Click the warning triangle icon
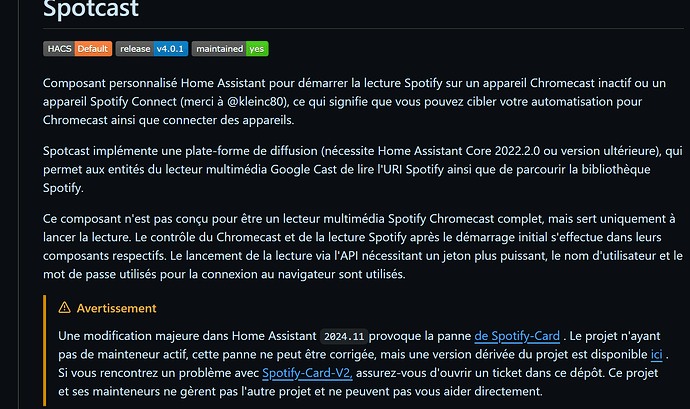690x409 pixels. [65, 308]
